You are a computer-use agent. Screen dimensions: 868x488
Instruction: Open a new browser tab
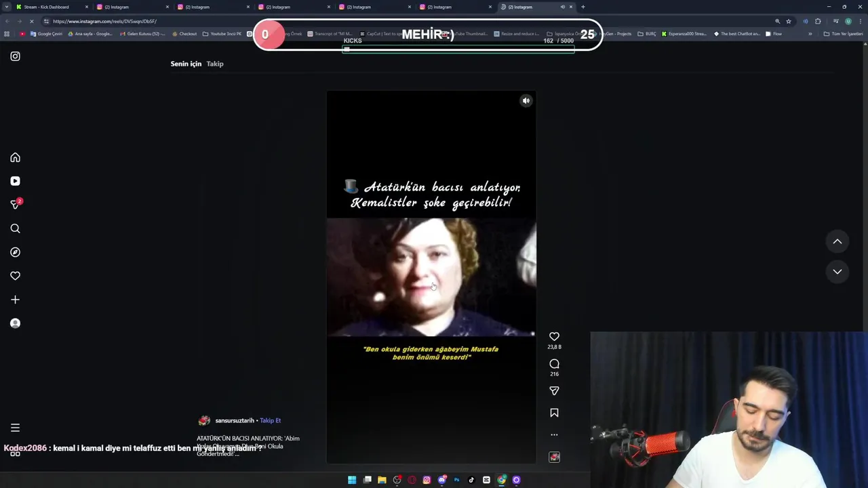583,7
